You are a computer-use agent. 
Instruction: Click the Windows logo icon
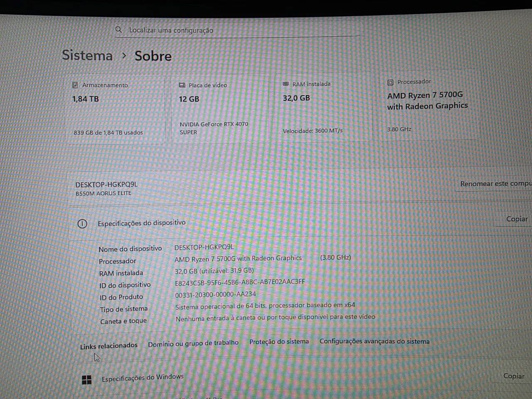tap(87, 379)
